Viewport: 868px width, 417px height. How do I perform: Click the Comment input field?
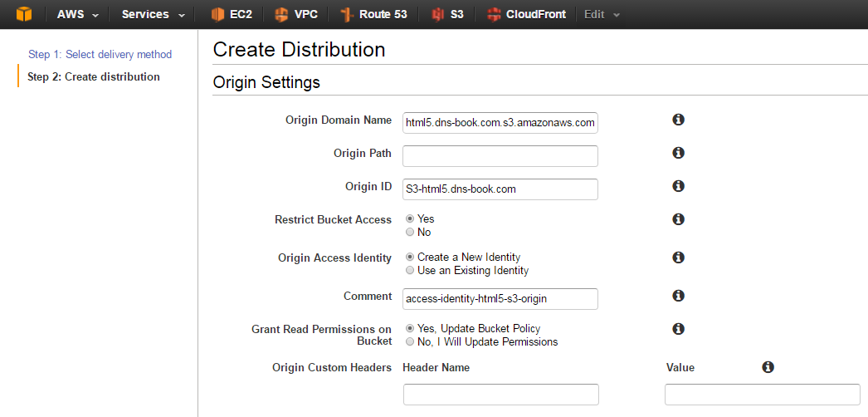[500, 298]
